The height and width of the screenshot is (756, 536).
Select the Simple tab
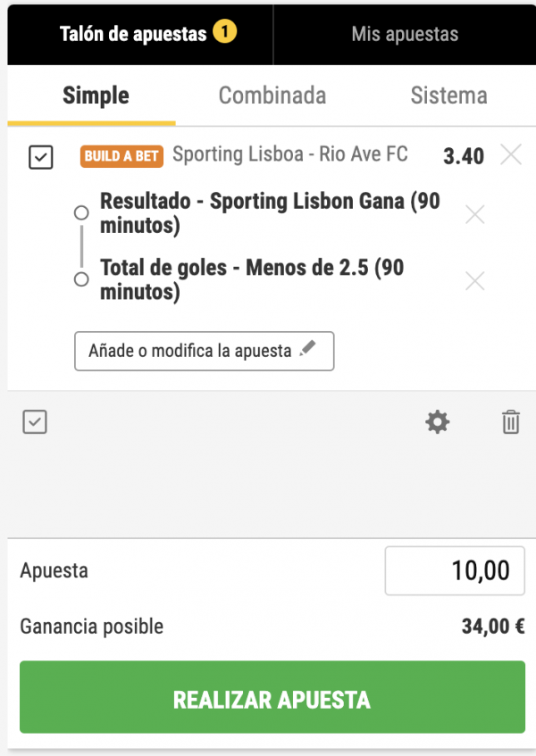coord(96,96)
